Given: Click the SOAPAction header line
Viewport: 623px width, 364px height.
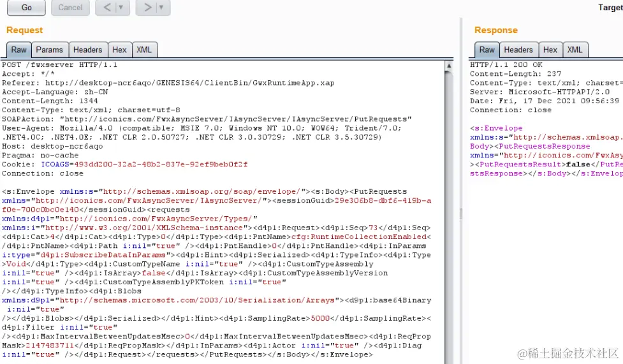Looking at the screenshot, I should [207, 119].
